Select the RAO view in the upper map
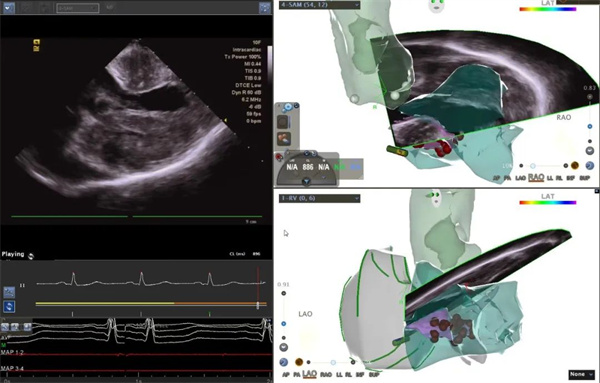The height and width of the screenshot is (383, 600). [536, 178]
